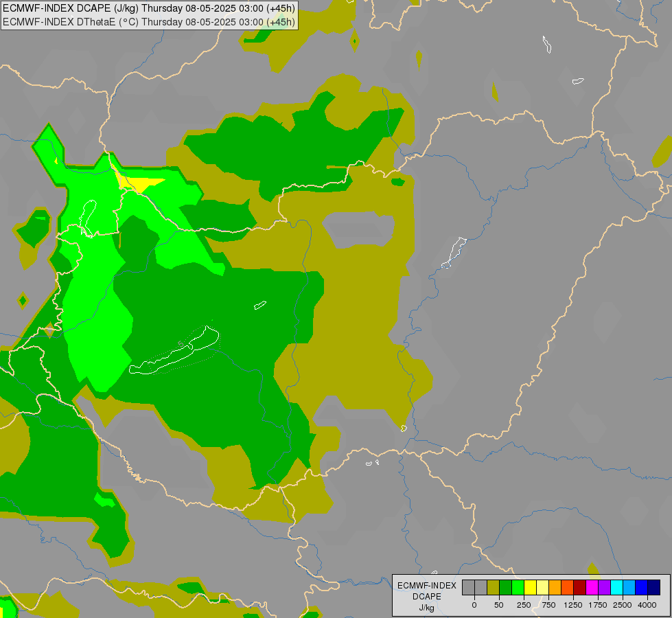
Task: Pick the magenta legend swatch at 1750
Action: point(592,587)
